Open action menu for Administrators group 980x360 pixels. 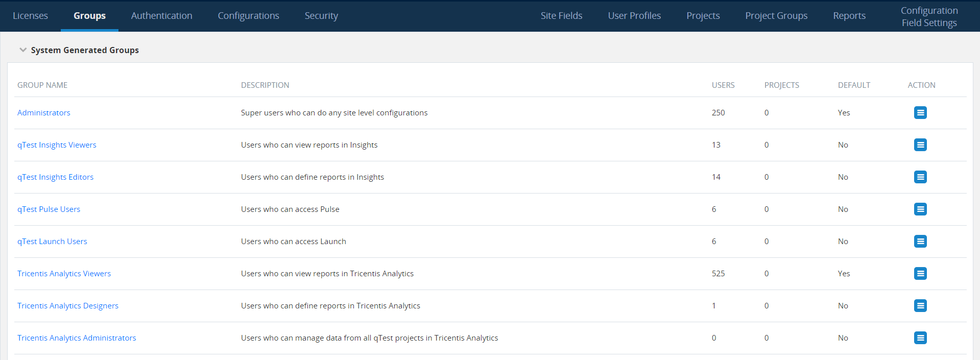point(920,113)
